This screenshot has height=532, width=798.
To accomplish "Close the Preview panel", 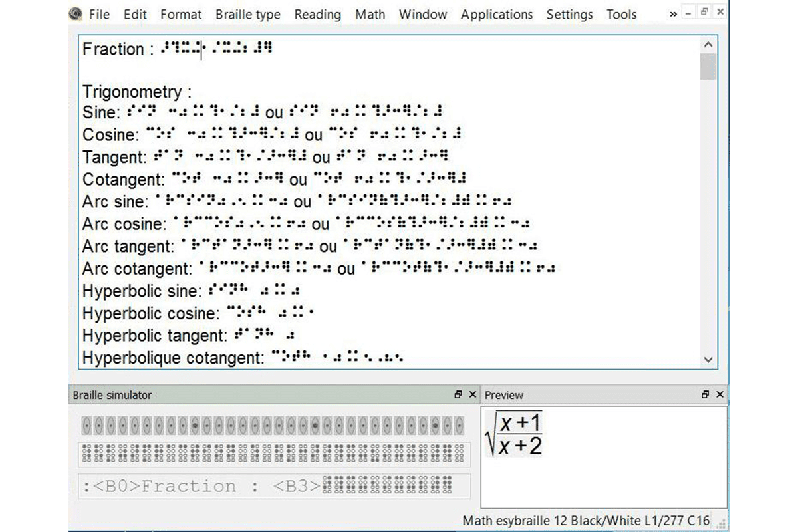I will [x=720, y=394].
